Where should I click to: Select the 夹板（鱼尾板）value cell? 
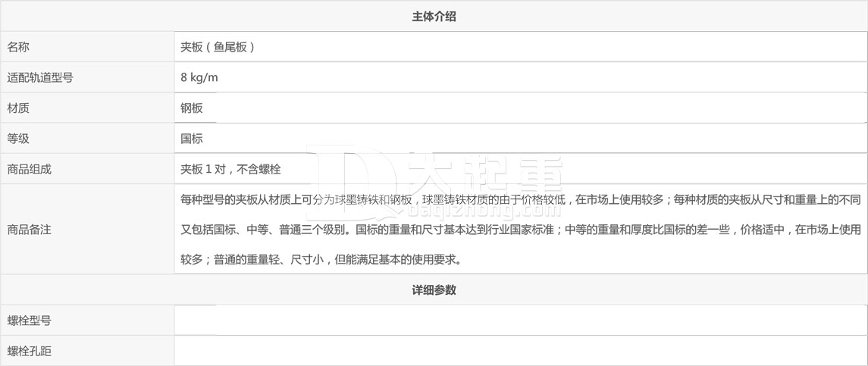(520, 47)
